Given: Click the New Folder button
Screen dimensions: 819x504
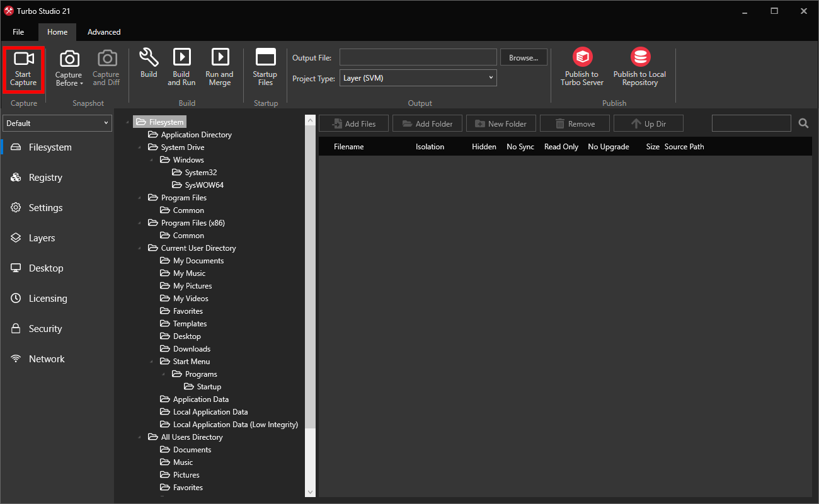Looking at the screenshot, I should click(x=501, y=123).
